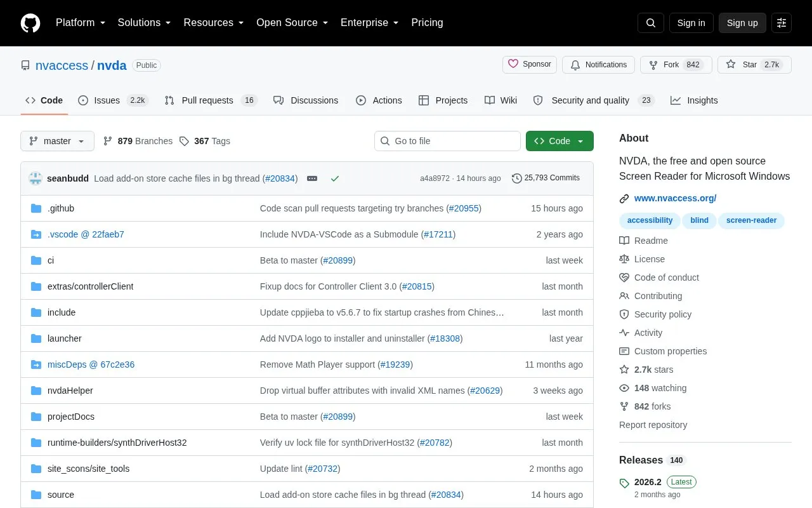Screen dimensions: 812x508
Task: Open the www.nvaccess.org link
Action: pyautogui.click(x=675, y=198)
